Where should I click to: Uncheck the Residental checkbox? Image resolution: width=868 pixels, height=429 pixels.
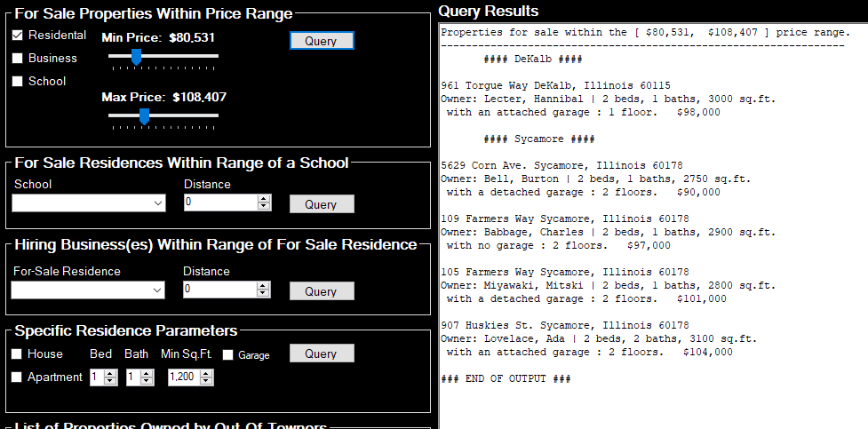point(18,36)
